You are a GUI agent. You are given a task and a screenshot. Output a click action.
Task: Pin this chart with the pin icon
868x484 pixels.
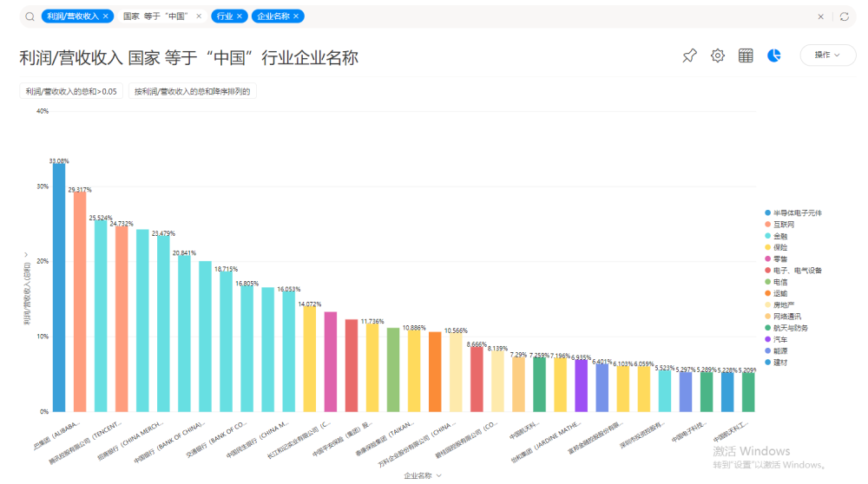[x=690, y=56]
